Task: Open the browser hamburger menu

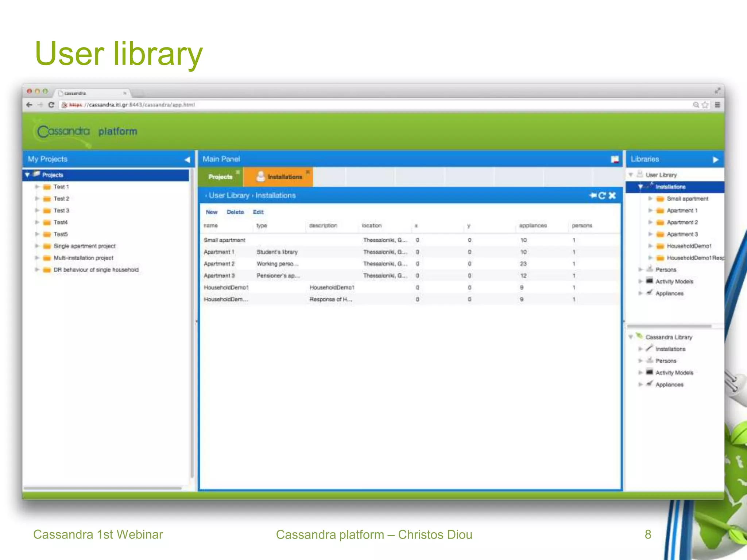Action: click(x=717, y=105)
